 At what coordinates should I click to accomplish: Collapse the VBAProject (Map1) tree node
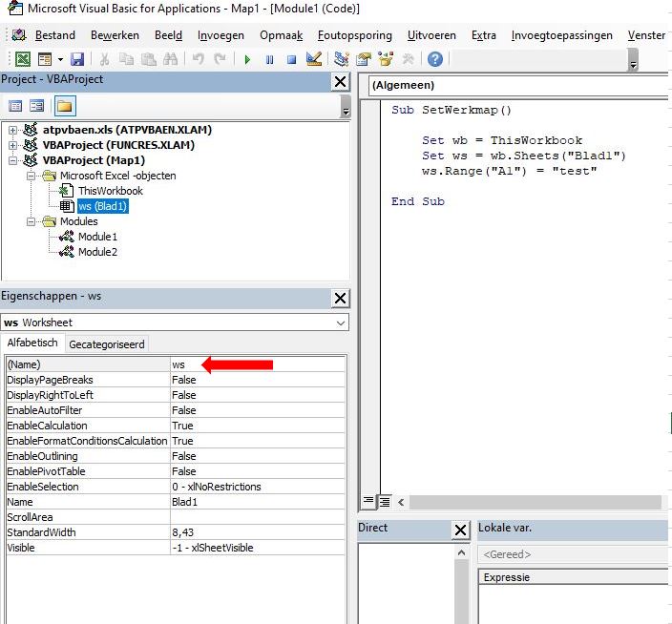click(13, 160)
